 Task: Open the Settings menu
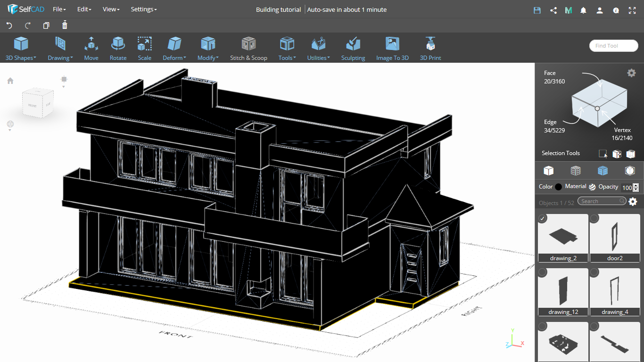click(x=144, y=9)
